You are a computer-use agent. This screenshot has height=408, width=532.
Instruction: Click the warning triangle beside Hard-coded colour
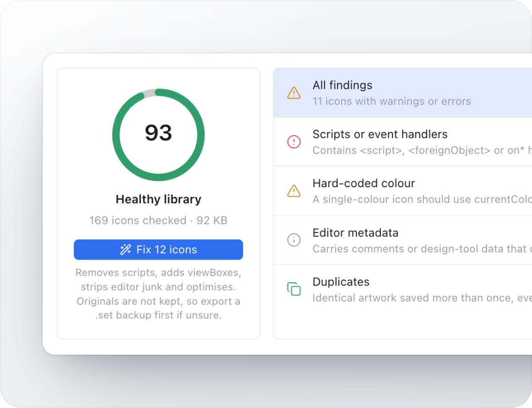[293, 191]
